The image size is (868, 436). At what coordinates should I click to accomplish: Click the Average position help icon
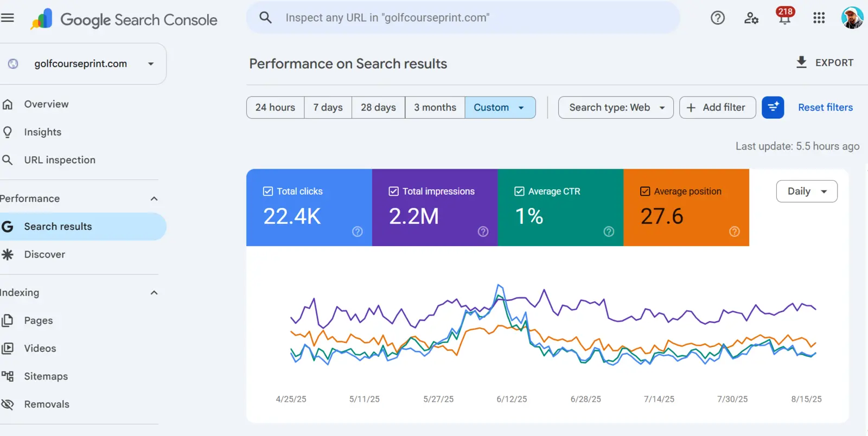pyautogui.click(x=734, y=232)
